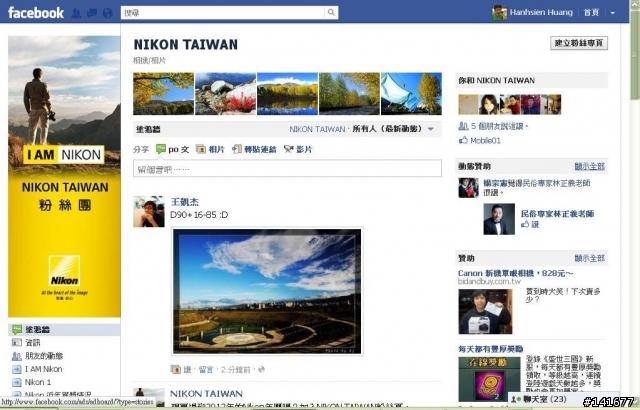Select the po 文 share option
640x410 pixels.
[173, 149]
